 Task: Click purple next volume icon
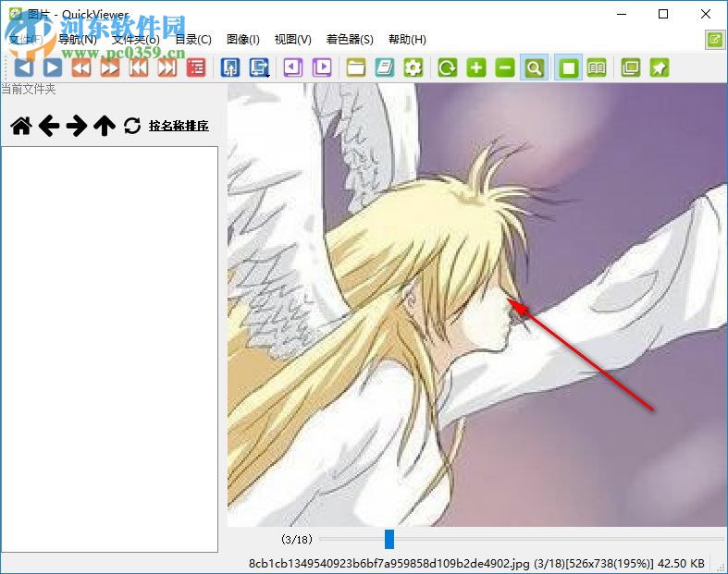point(322,67)
